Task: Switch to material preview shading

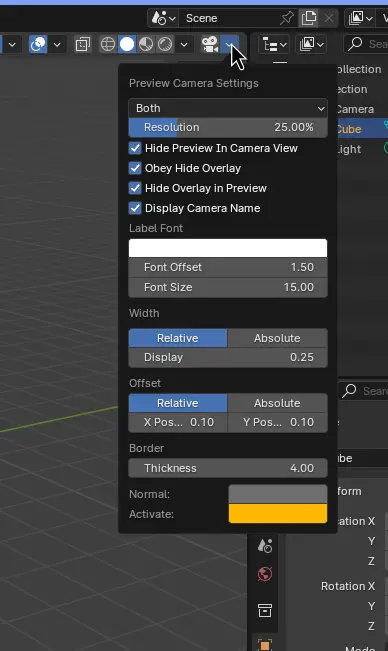Action: point(146,44)
